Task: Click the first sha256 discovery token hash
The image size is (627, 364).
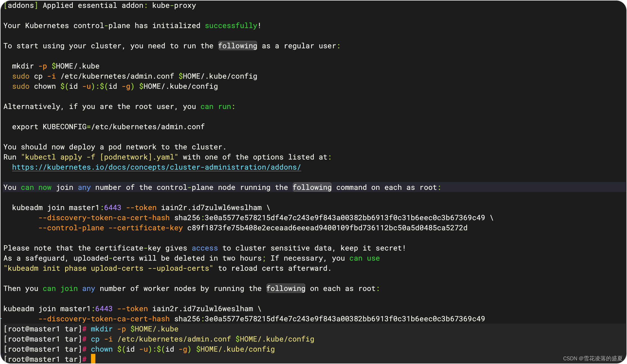Action: click(329, 218)
